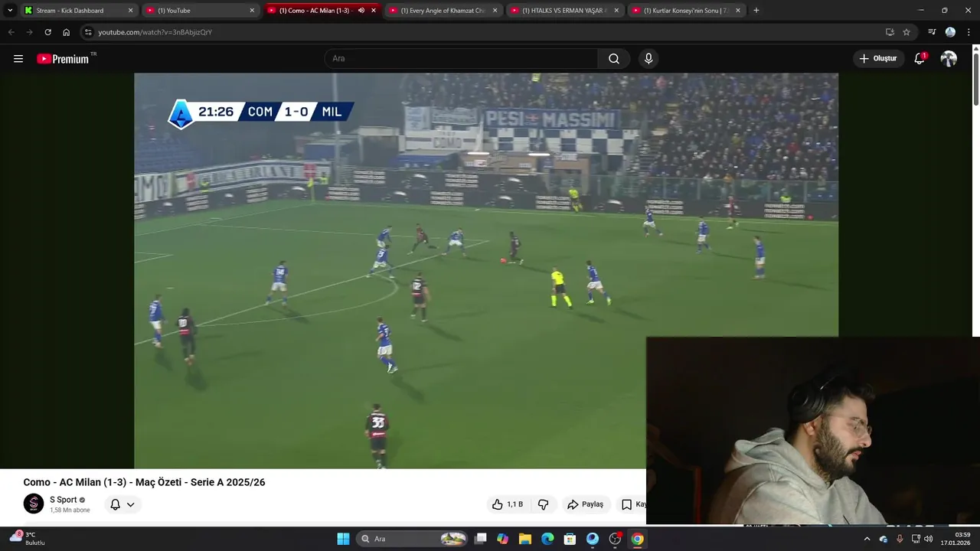Open S Sport channel avatar
Image resolution: width=980 pixels, height=551 pixels.
pyautogui.click(x=34, y=504)
